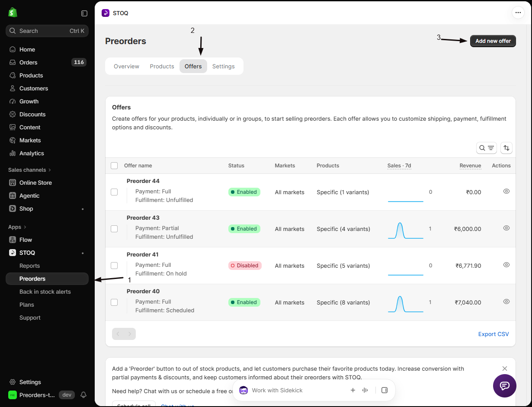
Task: Click the STOQ app logo icon in header
Action: tap(106, 13)
